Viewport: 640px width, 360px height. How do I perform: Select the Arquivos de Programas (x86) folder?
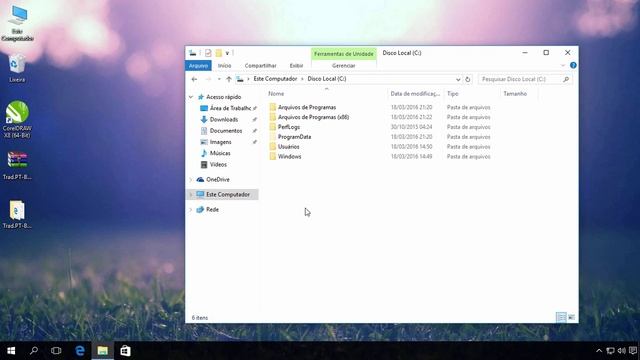[x=313, y=117]
